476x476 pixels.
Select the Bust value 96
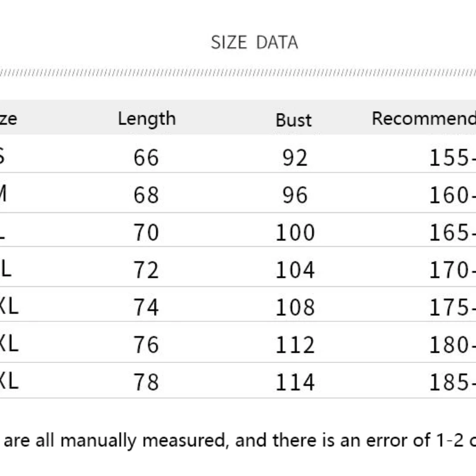click(x=295, y=195)
